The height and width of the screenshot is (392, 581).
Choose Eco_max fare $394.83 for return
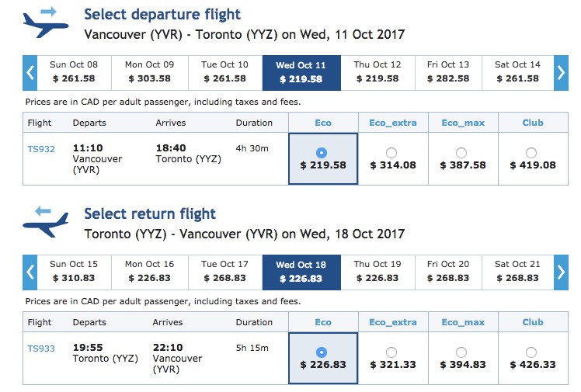(461, 352)
